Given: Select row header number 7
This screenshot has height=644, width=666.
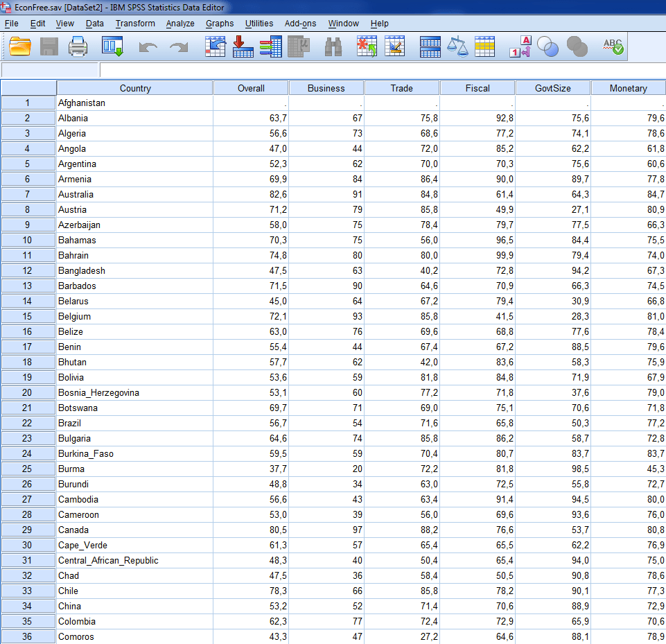Looking at the screenshot, I should pos(28,194).
